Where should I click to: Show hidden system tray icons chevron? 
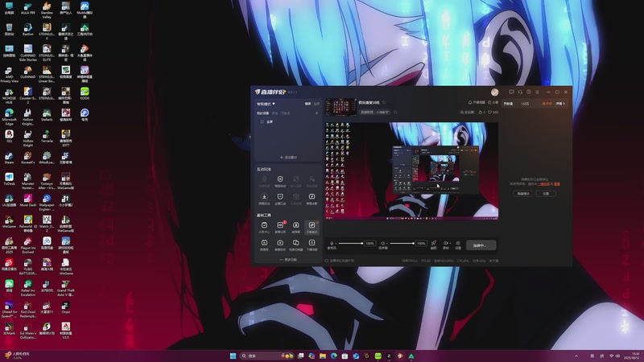576,356
